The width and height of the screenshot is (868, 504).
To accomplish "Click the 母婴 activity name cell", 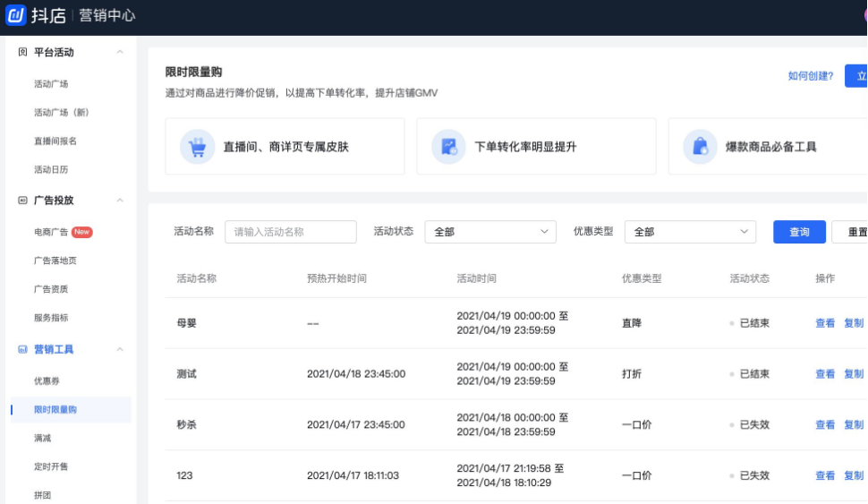I will click(x=186, y=323).
